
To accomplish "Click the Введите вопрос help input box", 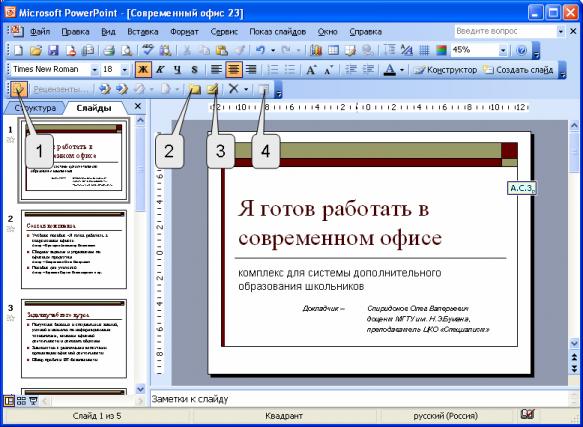I will (505, 31).
